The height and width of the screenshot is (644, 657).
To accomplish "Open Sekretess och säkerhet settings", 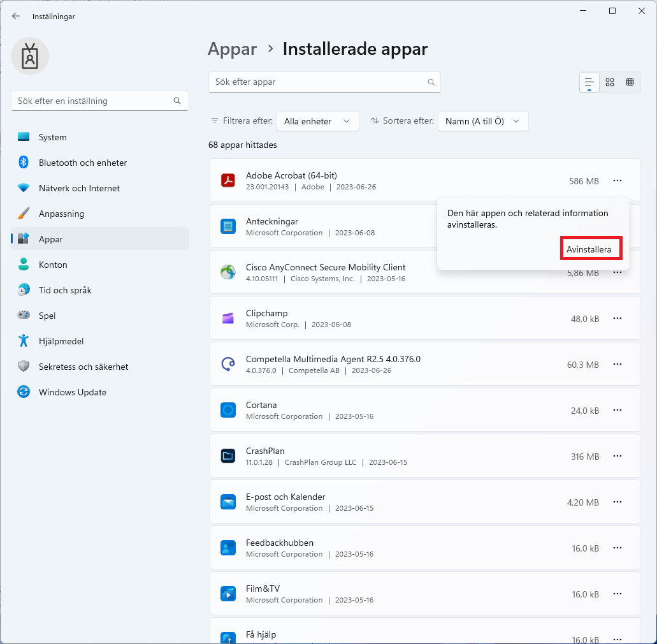I will (99, 367).
